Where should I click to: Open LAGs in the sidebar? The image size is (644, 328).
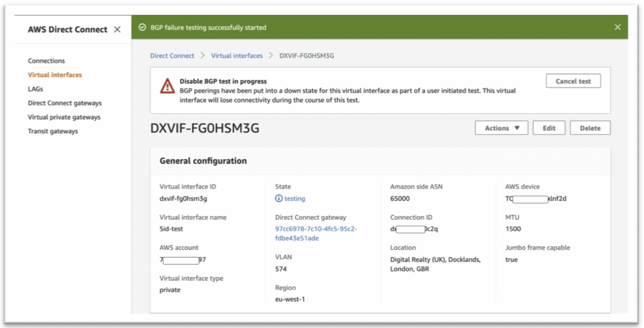[x=35, y=89]
